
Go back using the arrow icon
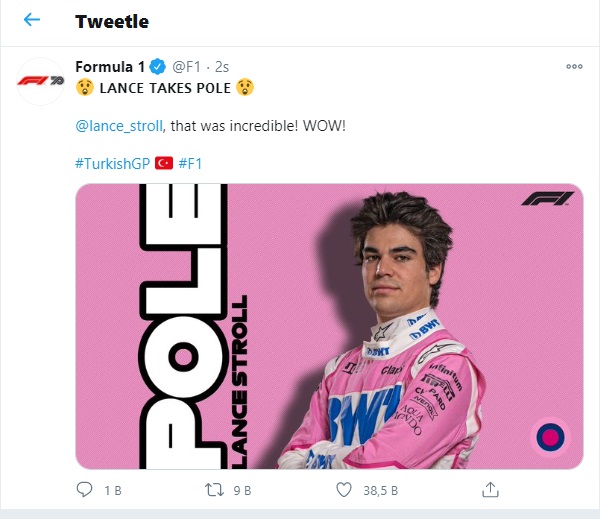coord(32,20)
